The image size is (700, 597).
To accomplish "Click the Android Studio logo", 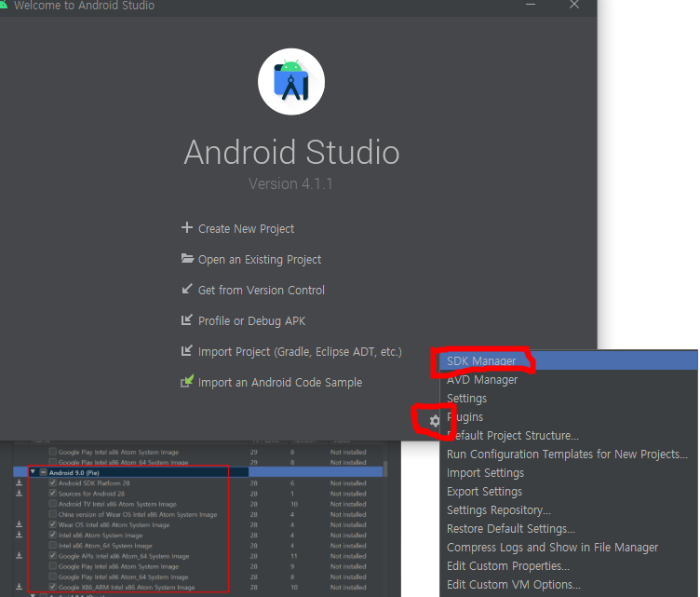I will [x=291, y=82].
